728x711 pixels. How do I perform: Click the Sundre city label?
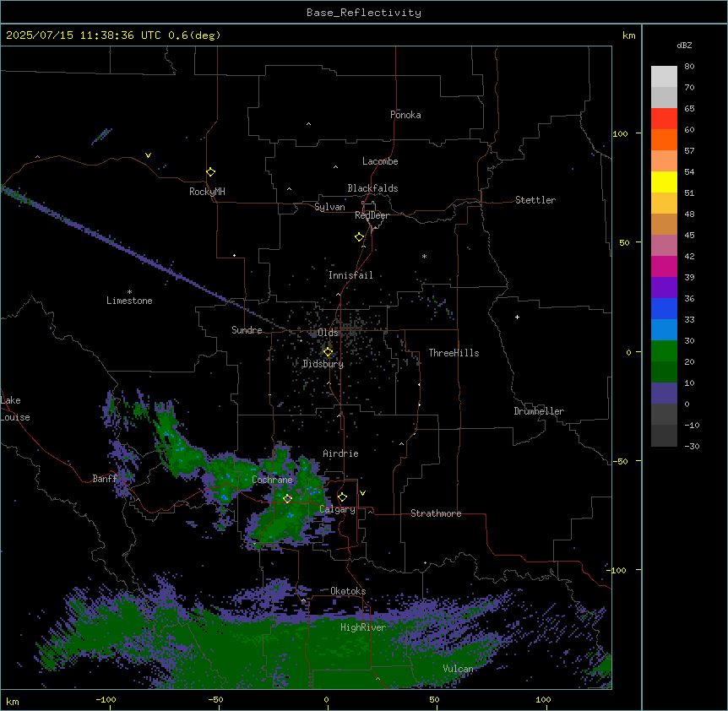[247, 330]
